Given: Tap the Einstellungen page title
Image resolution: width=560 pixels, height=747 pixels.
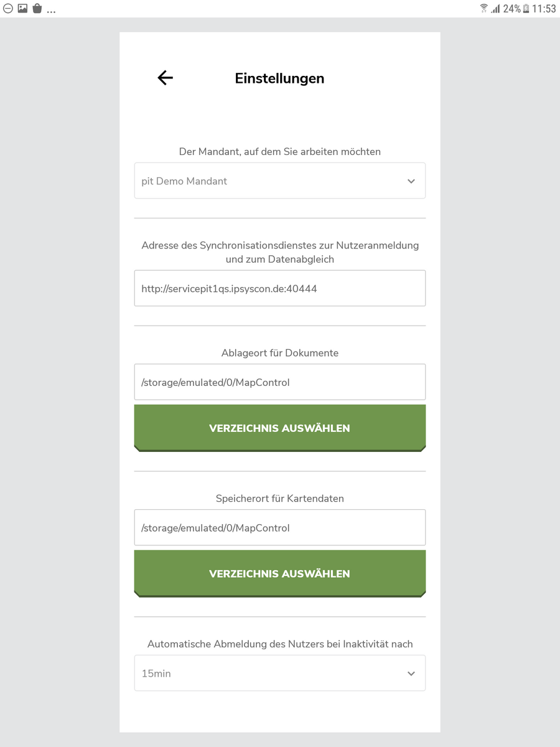Looking at the screenshot, I should coord(279,78).
